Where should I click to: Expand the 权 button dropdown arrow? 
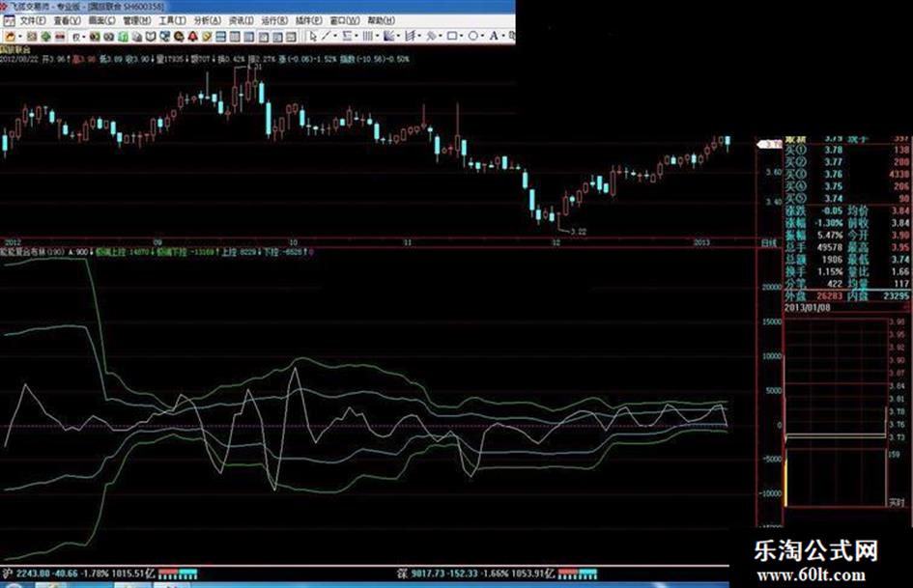(x=83, y=37)
